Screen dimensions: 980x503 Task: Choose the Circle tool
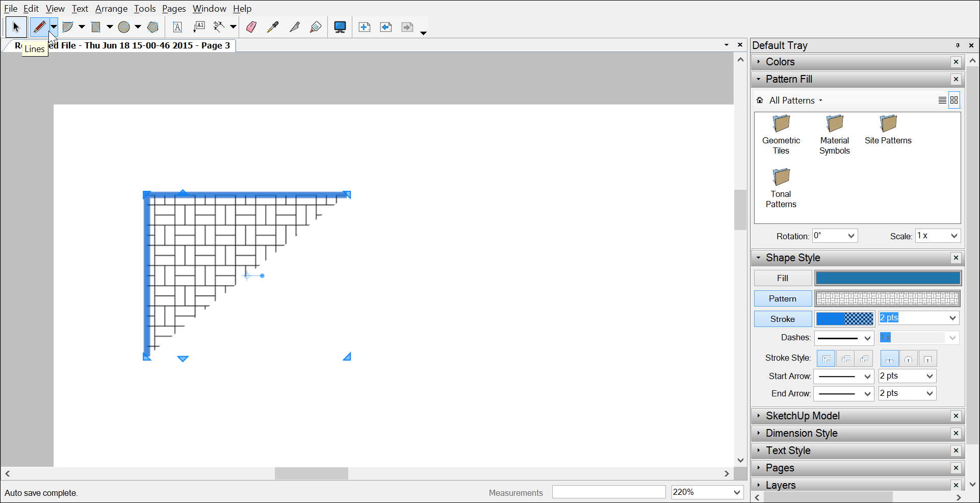coord(125,27)
